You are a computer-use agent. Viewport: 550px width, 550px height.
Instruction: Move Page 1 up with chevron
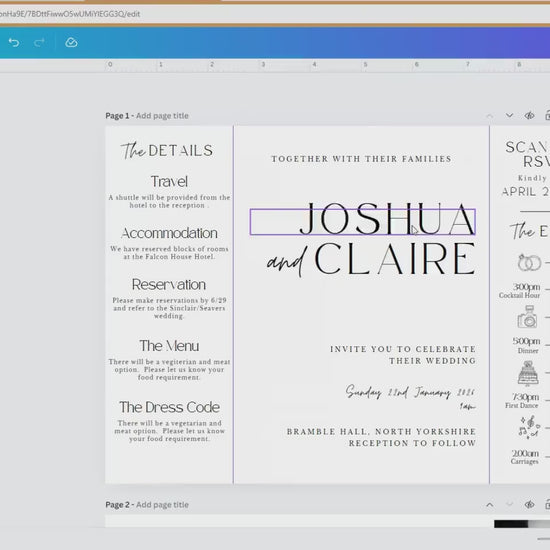click(490, 115)
